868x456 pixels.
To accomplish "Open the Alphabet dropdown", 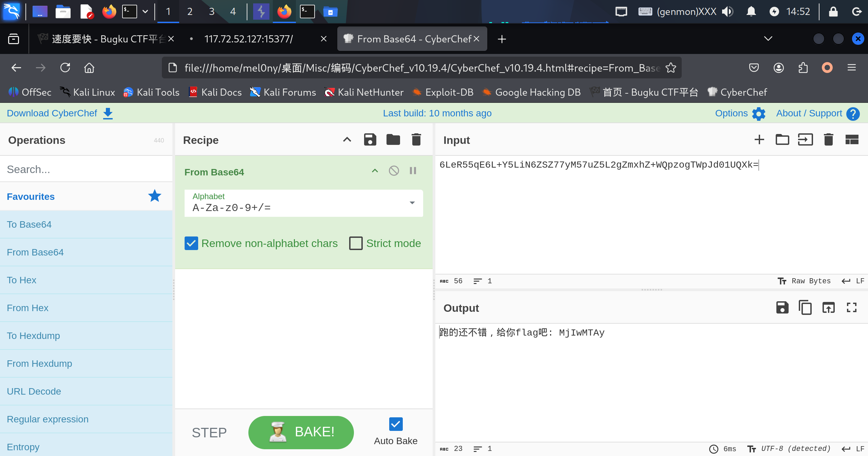I will (412, 203).
